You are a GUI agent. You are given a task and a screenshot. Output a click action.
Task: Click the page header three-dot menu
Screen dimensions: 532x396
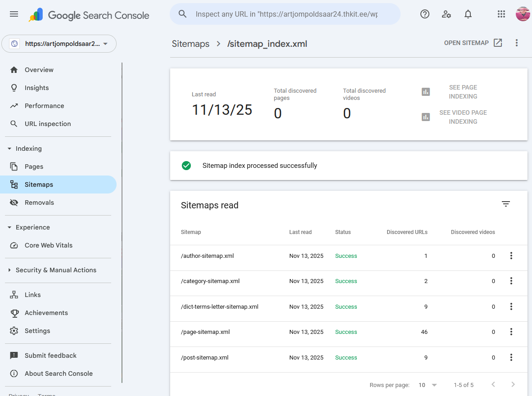click(x=516, y=43)
